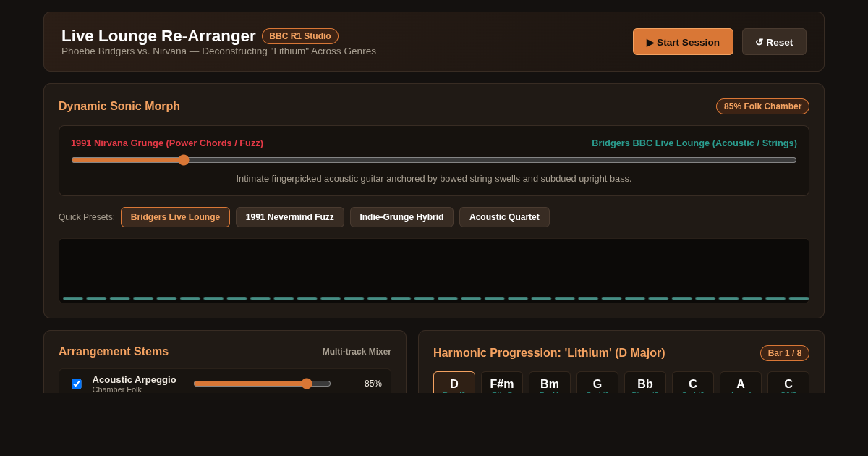Image resolution: width=868 pixels, height=456 pixels.
Task: Adjust the Acoustic Arpeggio volume slider
Action: tap(262, 384)
